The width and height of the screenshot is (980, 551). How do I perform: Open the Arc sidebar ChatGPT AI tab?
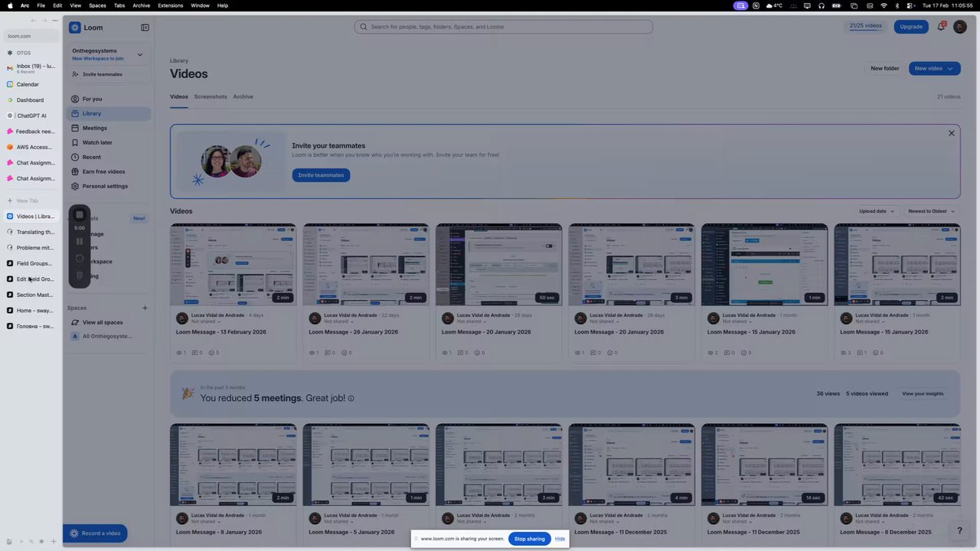[31, 116]
